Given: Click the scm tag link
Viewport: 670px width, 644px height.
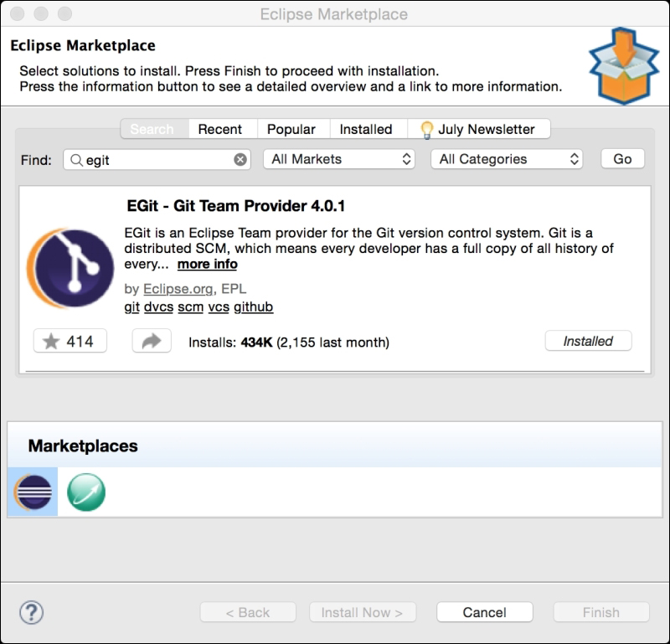Looking at the screenshot, I should click(x=191, y=307).
